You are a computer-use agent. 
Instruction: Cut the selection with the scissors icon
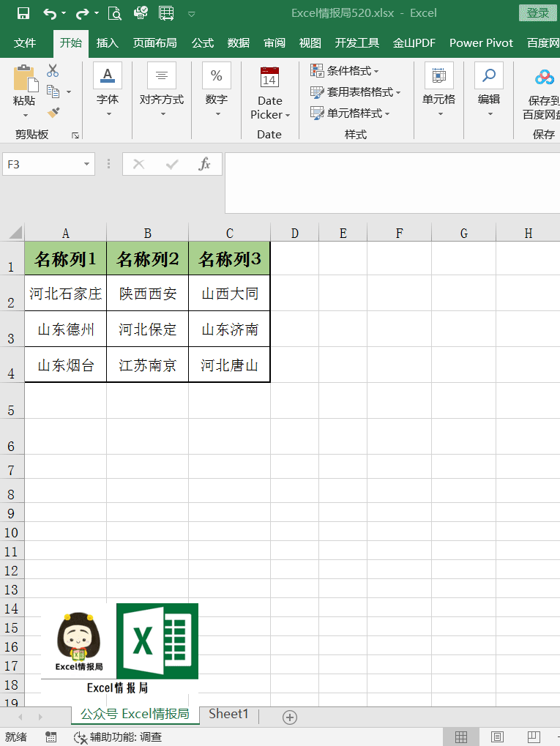[53, 71]
